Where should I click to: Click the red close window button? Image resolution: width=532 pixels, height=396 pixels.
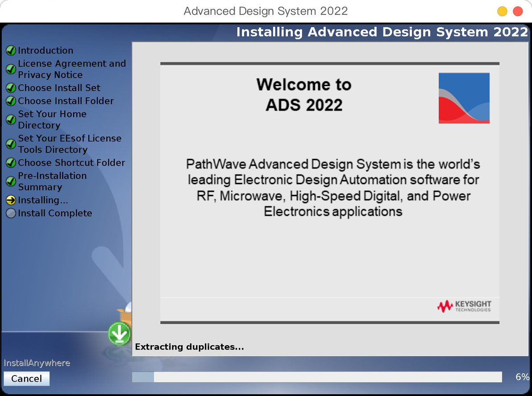point(518,11)
